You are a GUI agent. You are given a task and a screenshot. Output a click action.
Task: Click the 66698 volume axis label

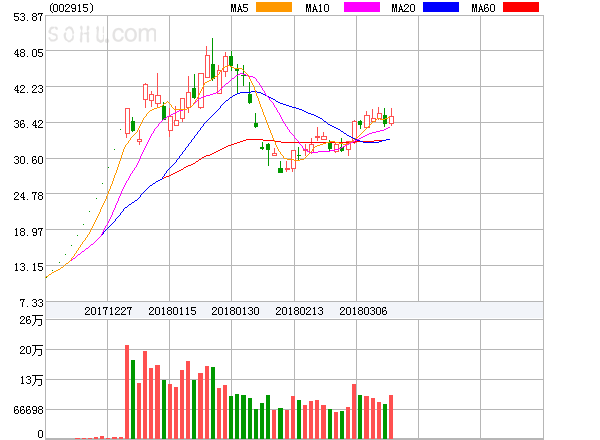pos(28,410)
